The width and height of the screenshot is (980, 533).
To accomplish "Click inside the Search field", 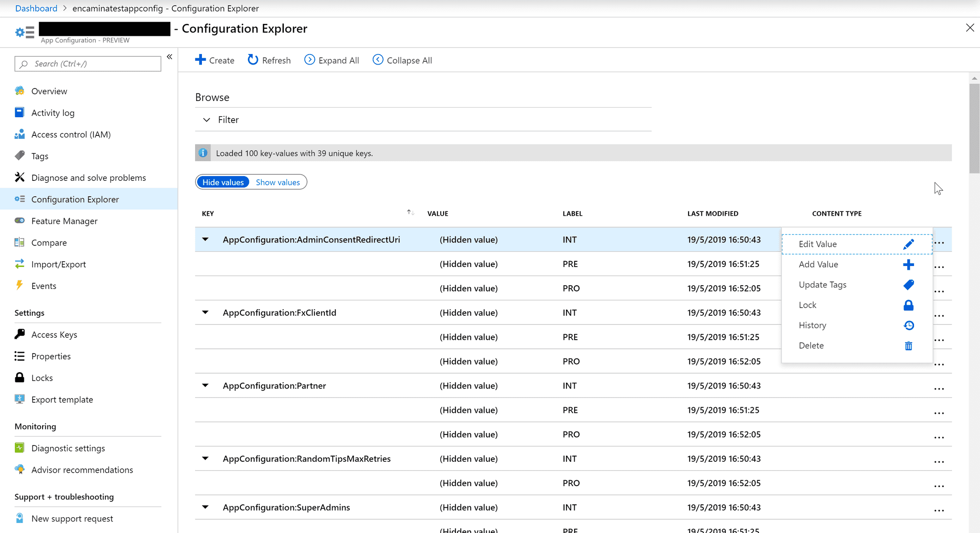I will 88,64.
